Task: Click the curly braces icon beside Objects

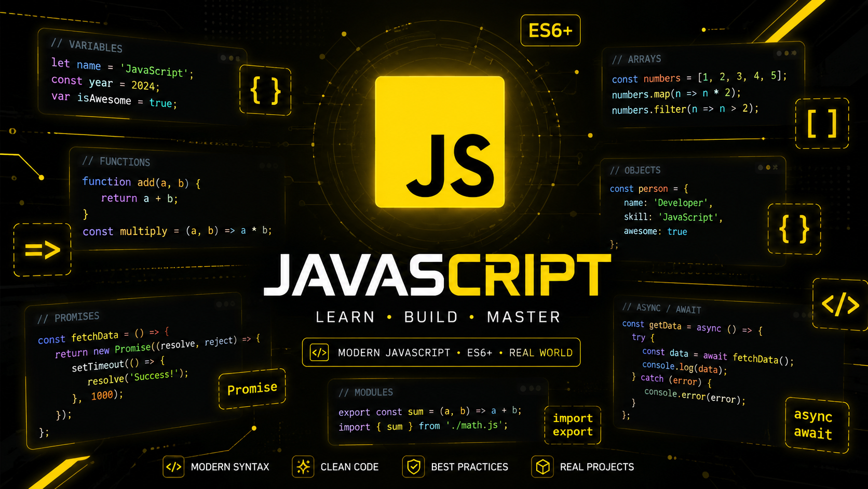Action: point(794,229)
